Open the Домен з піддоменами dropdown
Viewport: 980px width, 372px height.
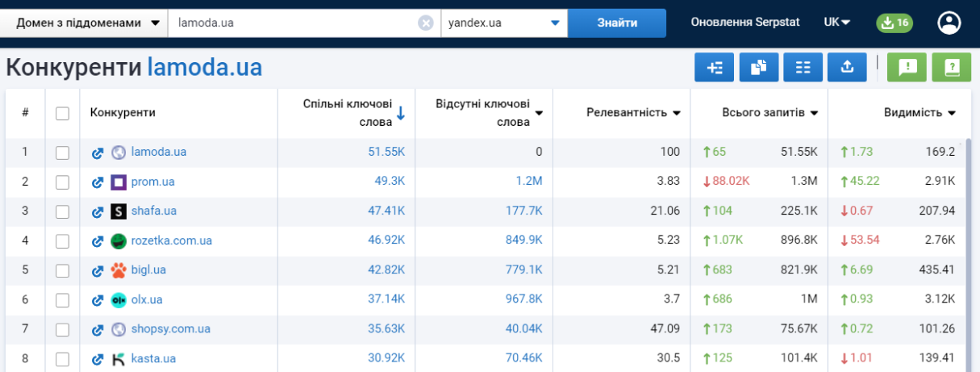[84, 23]
